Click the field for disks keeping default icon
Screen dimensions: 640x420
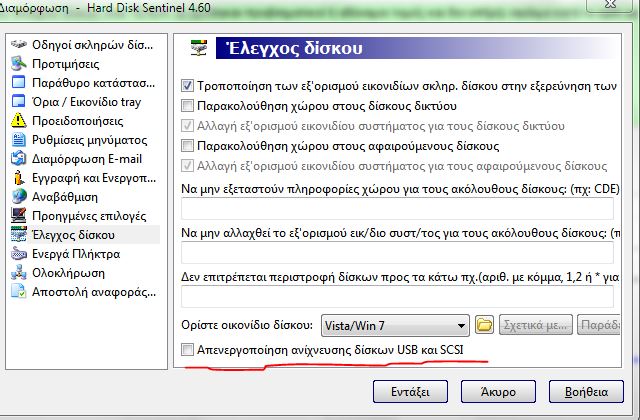pyautogui.click(x=397, y=253)
